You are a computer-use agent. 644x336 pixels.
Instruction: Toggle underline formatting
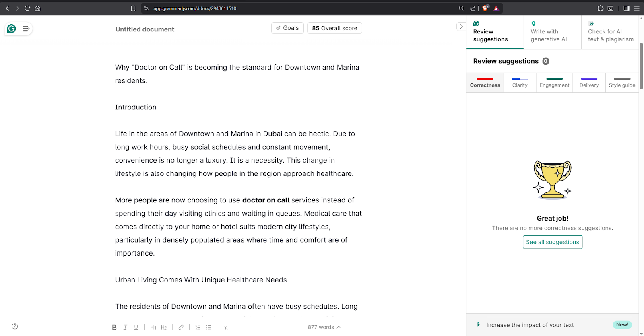pyautogui.click(x=136, y=327)
